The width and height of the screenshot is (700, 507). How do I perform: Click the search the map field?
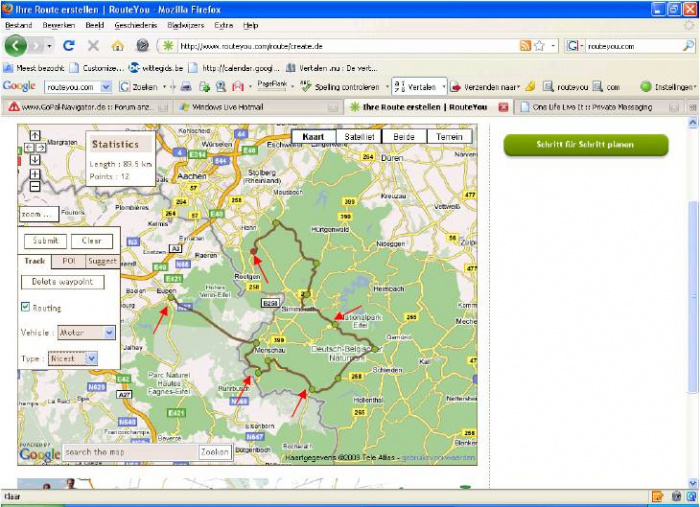pos(130,452)
